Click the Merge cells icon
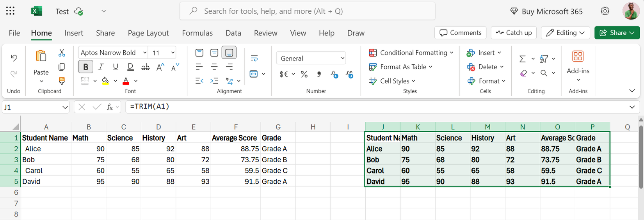This screenshot has height=220, width=644. tap(254, 74)
